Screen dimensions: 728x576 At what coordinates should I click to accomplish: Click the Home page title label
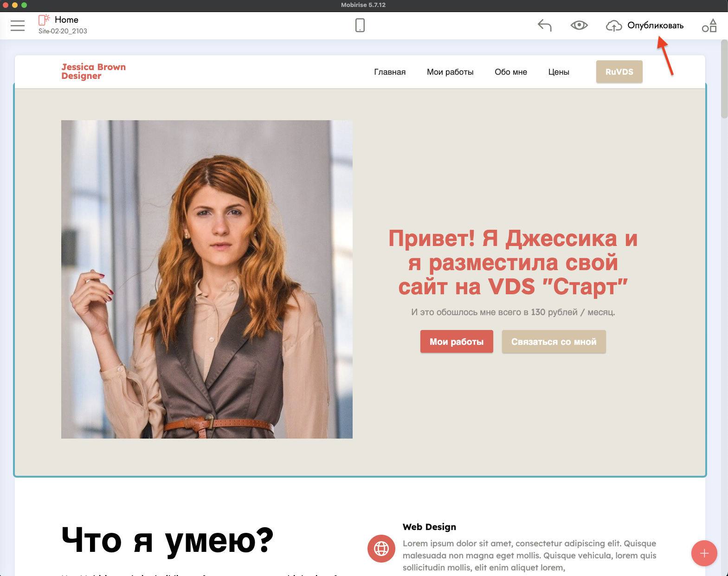(66, 19)
